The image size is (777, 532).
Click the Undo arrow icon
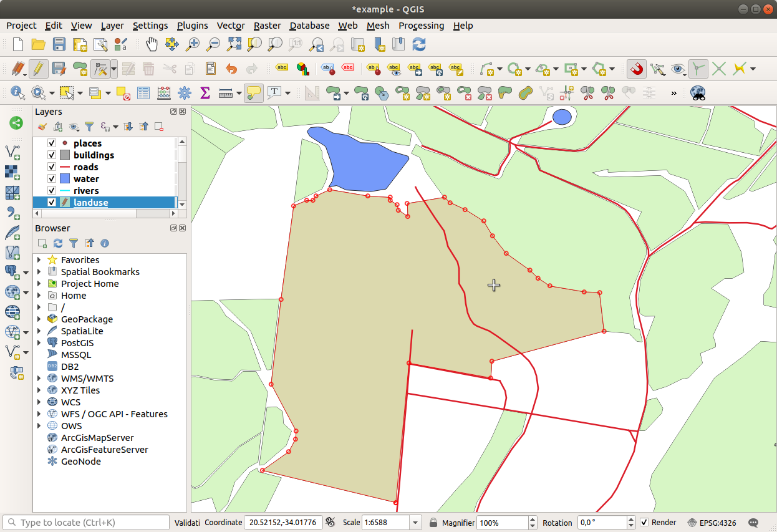pos(231,69)
